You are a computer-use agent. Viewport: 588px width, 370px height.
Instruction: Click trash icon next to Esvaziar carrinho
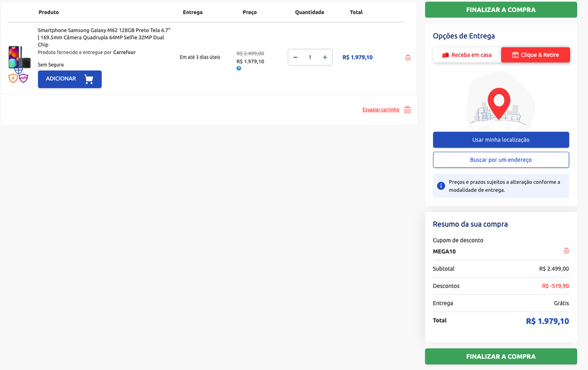coord(408,110)
